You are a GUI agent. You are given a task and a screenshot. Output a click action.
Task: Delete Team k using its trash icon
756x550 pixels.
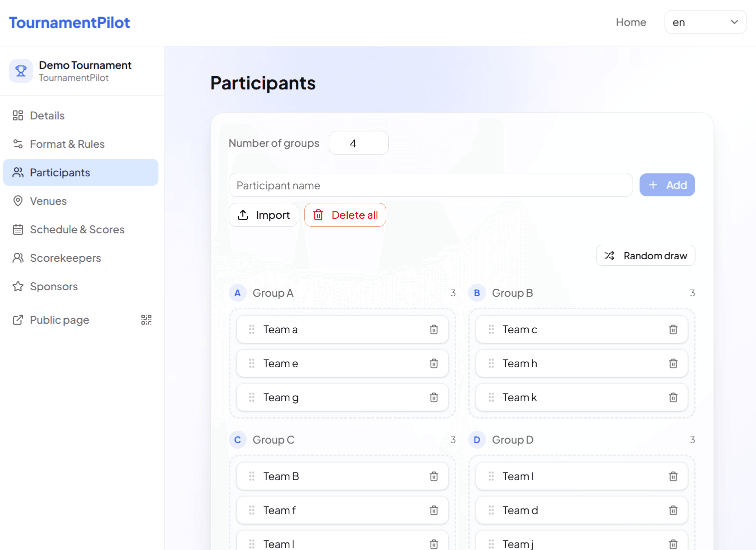pyautogui.click(x=673, y=398)
